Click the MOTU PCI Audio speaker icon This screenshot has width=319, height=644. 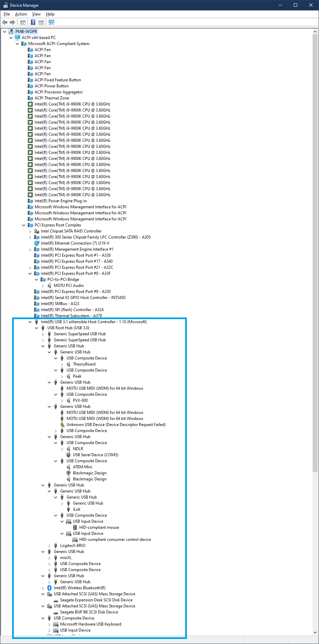[x=49, y=286]
